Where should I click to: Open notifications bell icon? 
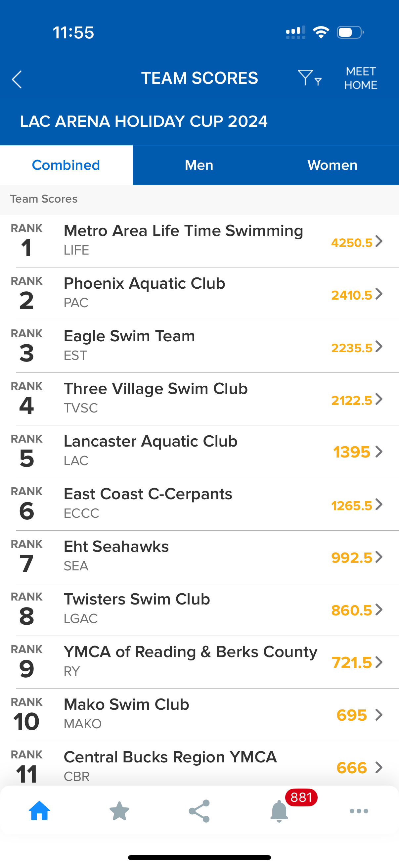[279, 811]
